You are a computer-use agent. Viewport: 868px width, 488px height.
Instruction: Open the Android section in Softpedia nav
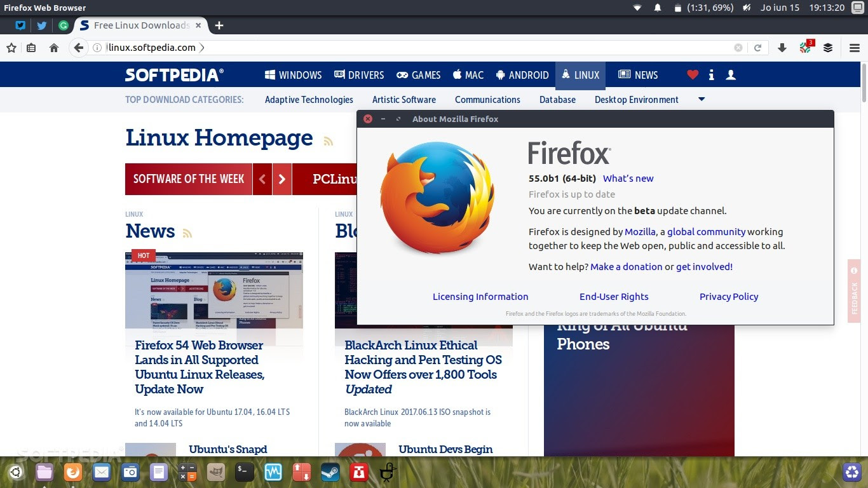click(x=522, y=75)
